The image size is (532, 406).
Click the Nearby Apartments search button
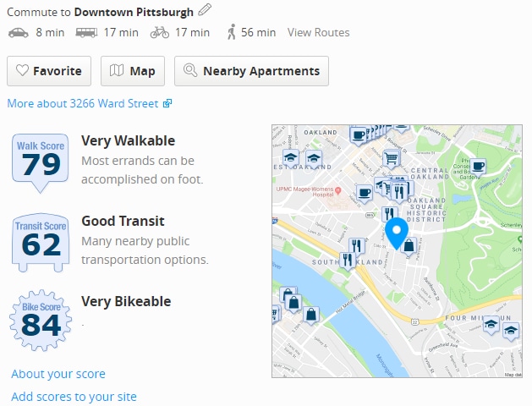click(x=251, y=71)
